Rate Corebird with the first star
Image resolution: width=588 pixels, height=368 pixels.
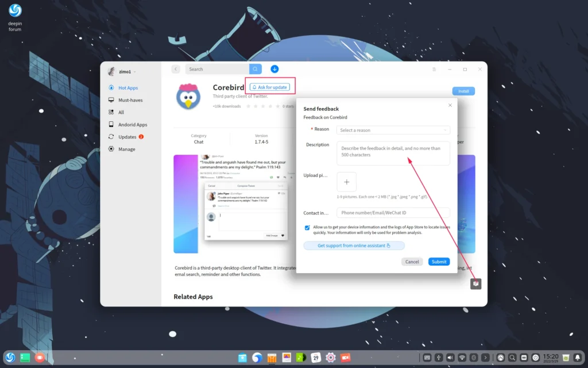coord(248,106)
